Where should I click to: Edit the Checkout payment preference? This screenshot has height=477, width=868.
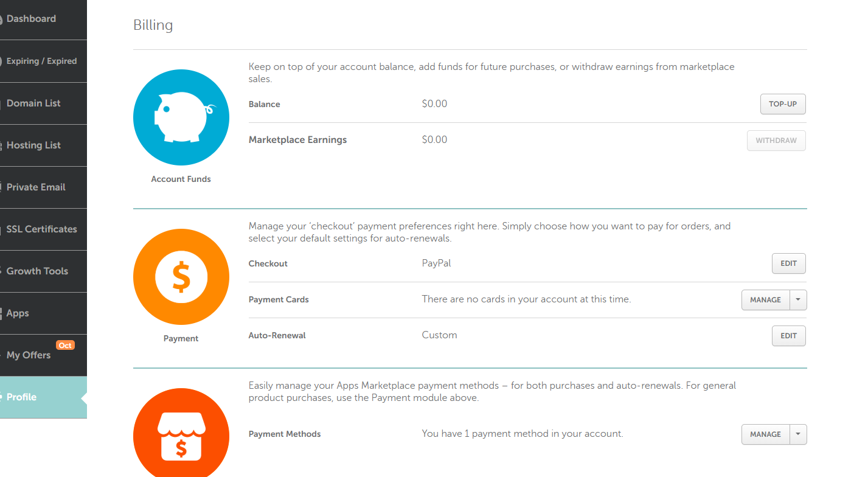[789, 263]
